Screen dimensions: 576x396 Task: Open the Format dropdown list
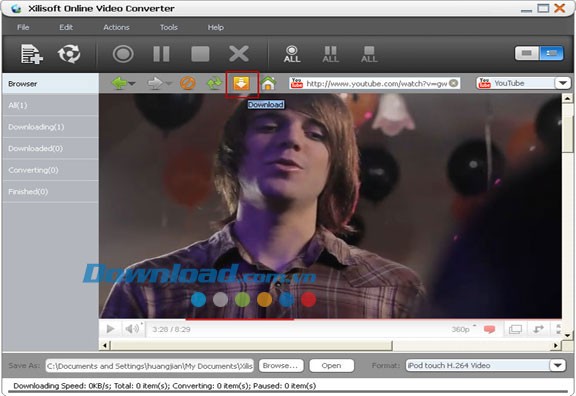[x=558, y=366]
